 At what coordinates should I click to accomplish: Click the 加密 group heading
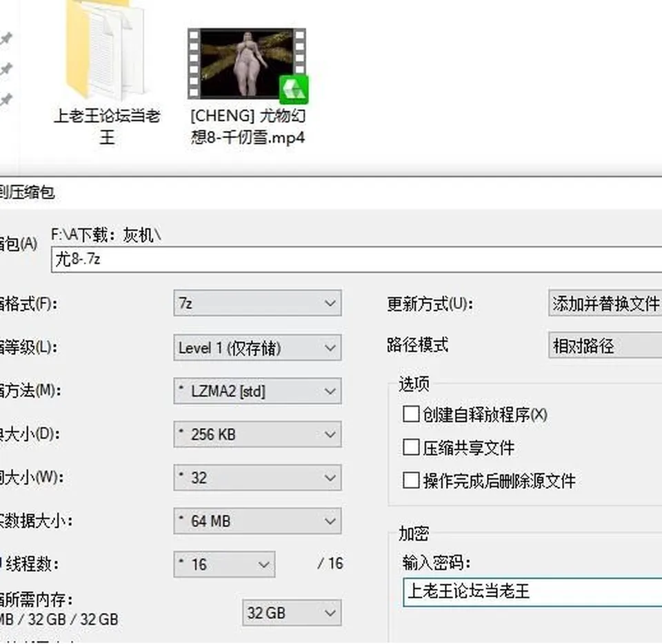(414, 534)
